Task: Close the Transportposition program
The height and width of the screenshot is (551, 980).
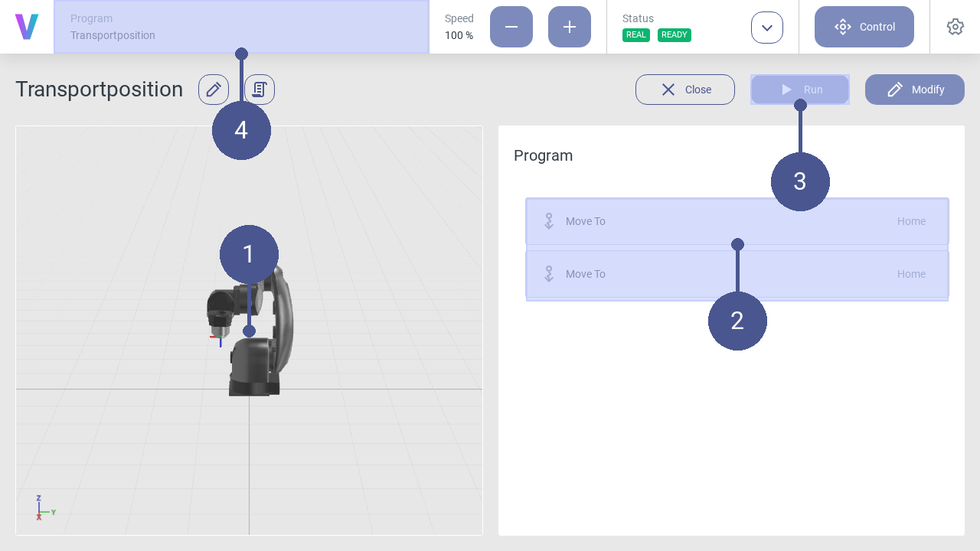Action: click(684, 90)
